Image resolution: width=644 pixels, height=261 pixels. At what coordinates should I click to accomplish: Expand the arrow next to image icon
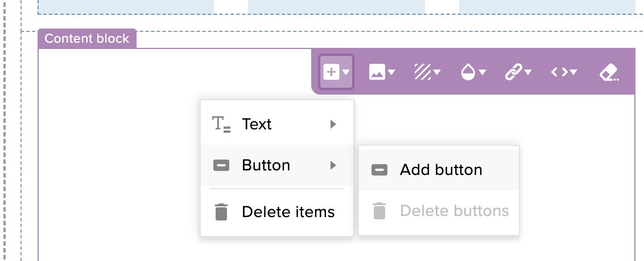pyautogui.click(x=391, y=72)
